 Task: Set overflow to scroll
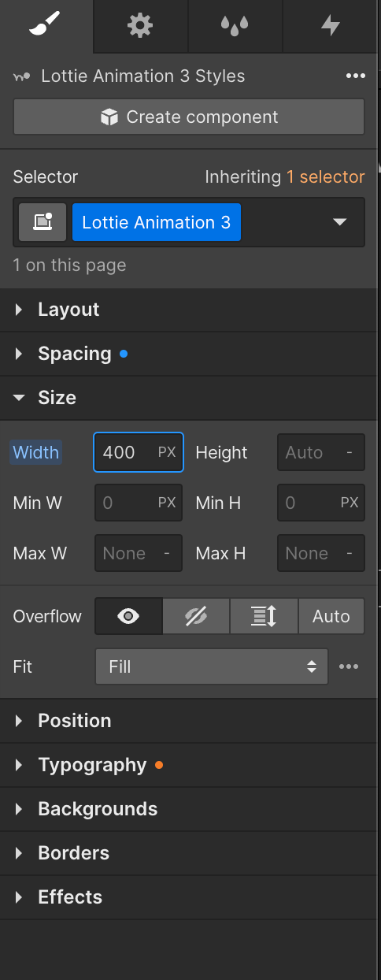pyautogui.click(x=264, y=616)
